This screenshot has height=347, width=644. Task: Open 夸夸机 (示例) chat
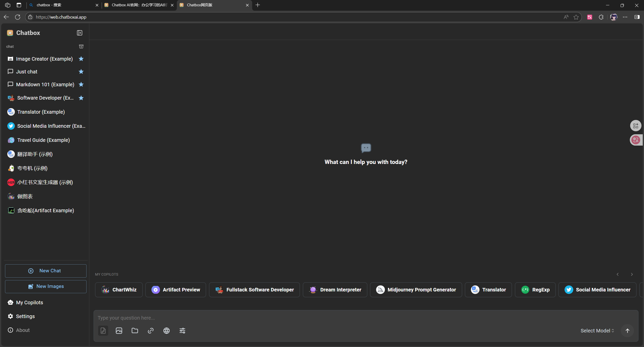[x=46, y=168]
